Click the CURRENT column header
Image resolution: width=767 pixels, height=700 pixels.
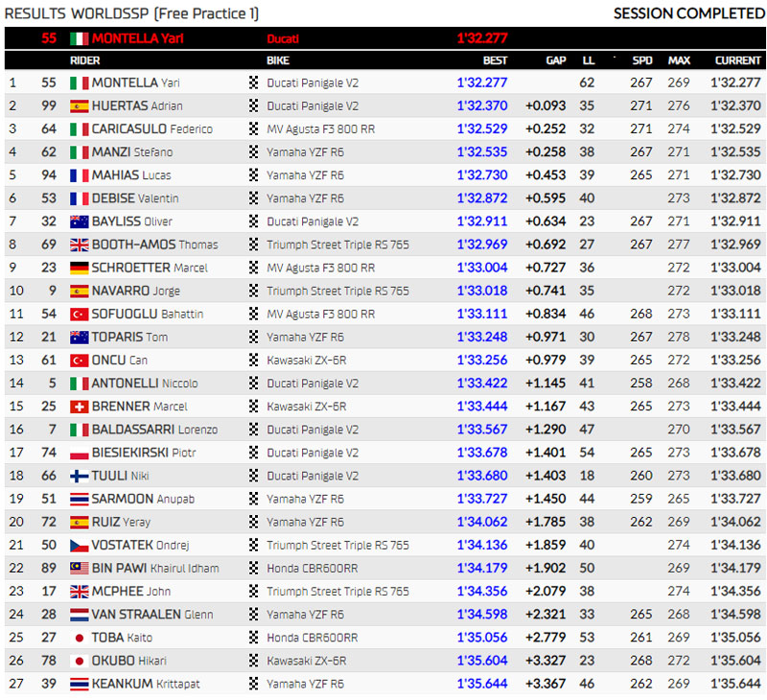pos(737,60)
